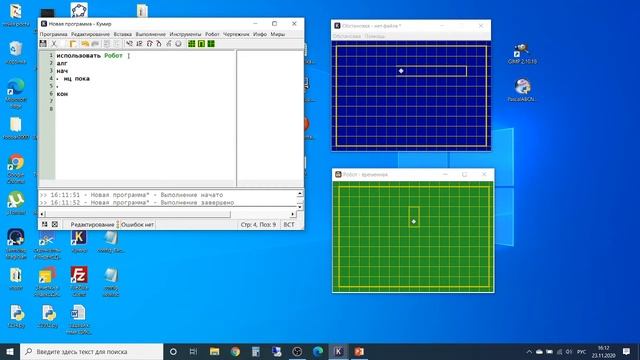The image size is (640, 360).
Task: Click the log horizontal scrollbar left arrow
Action: click(42, 214)
